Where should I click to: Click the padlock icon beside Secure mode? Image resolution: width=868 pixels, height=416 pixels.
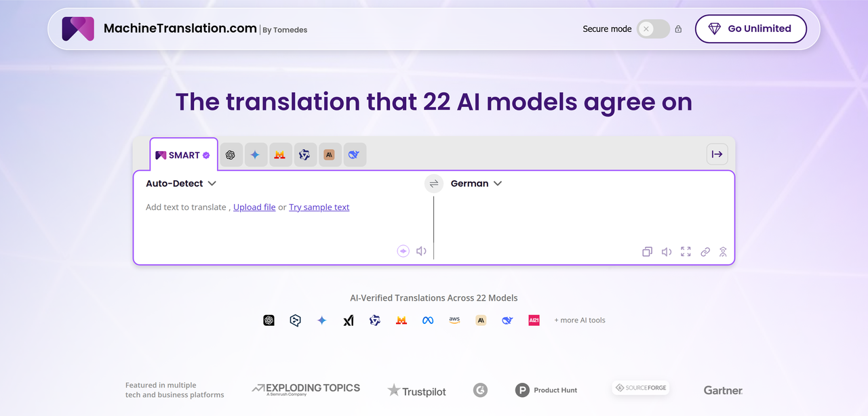tap(678, 29)
